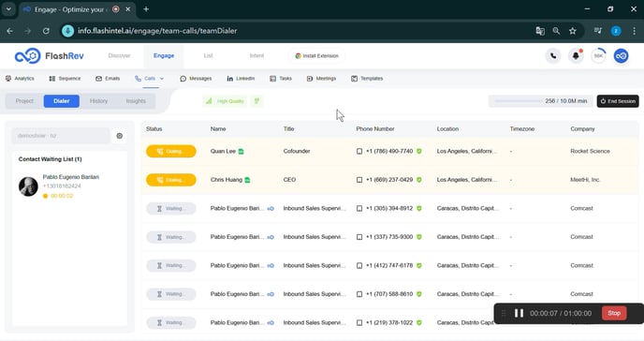Click verified shield for +1 (412) 747-6178
Image resolution: width=644 pixels, height=341 pixels.
click(x=419, y=265)
